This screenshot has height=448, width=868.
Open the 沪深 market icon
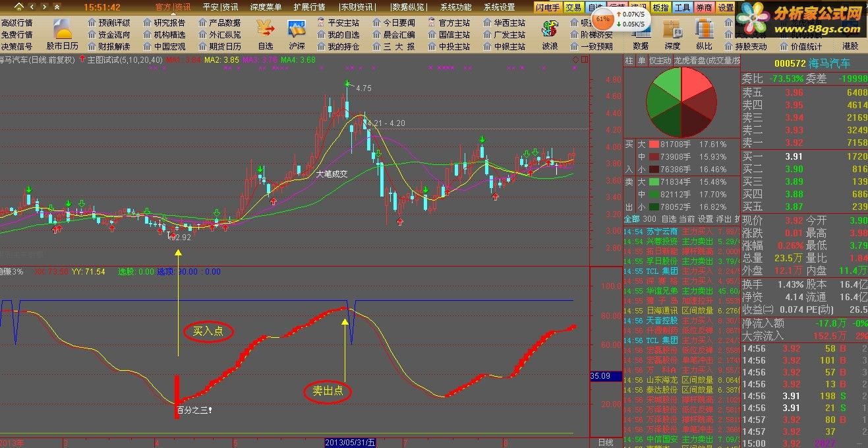297,35
